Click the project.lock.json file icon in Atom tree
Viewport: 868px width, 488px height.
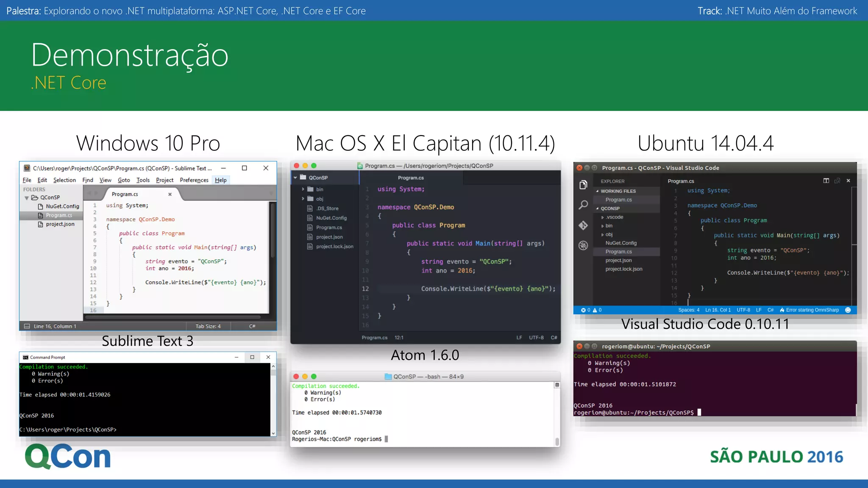point(310,247)
